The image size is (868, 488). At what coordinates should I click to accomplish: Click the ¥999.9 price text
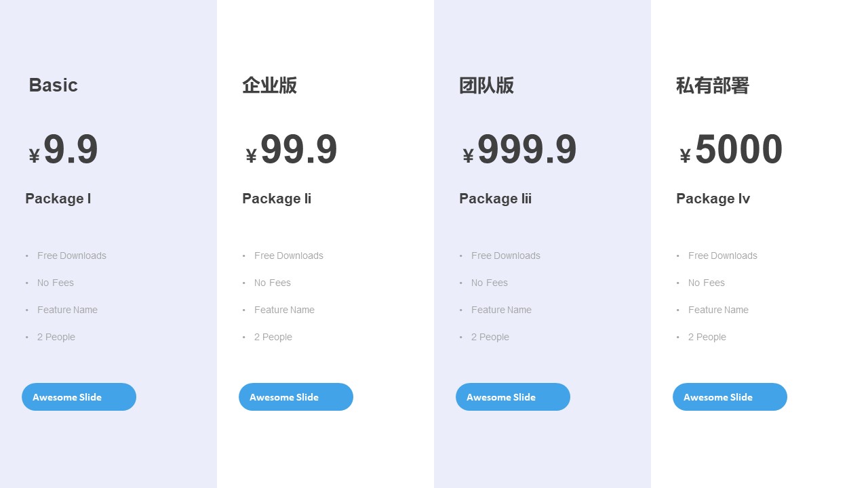click(x=519, y=150)
